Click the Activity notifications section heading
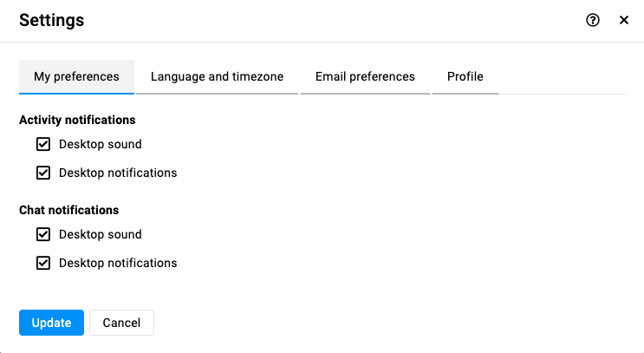 [77, 120]
